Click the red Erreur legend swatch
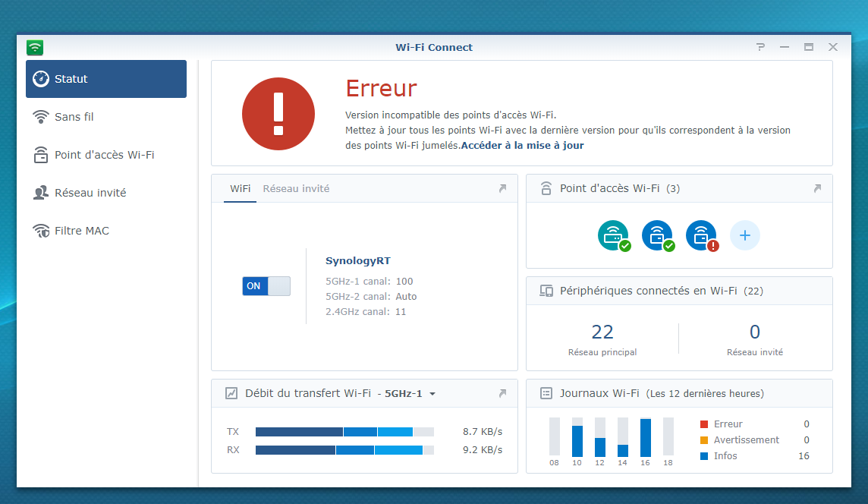 704,424
